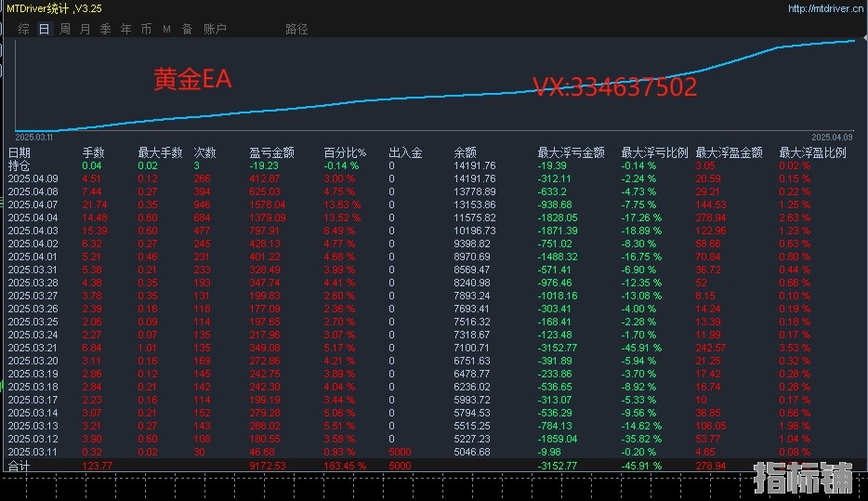868x501 pixels.
Task: Select the 2025.03.20 row date
Action: point(33,361)
